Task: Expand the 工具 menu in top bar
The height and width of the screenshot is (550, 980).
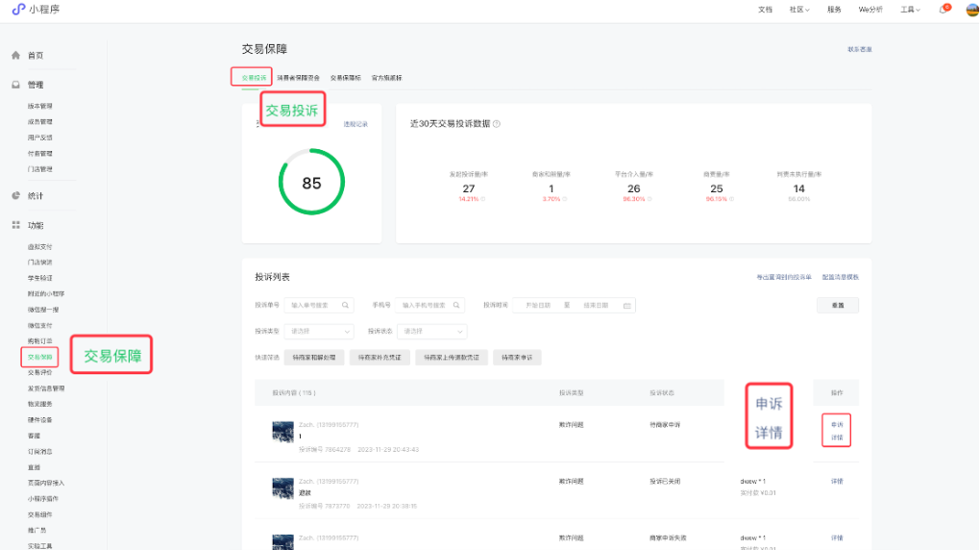Action: 910,10
